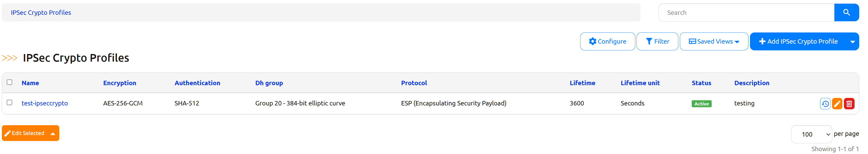
Task: Sort the table by Encryption column
Action: click(x=120, y=83)
